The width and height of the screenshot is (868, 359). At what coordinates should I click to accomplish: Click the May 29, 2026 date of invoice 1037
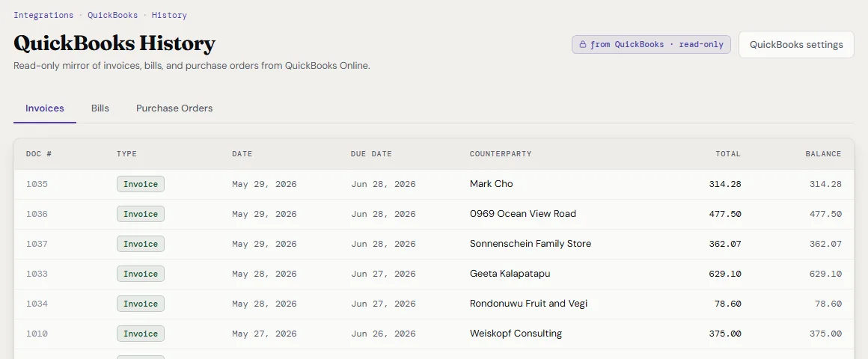[x=264, y=244]
